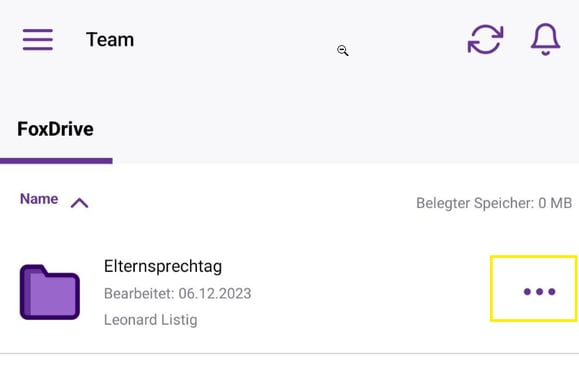Click the Team page title
This screenshot has width=579, height=379.
tap(110, 40)
